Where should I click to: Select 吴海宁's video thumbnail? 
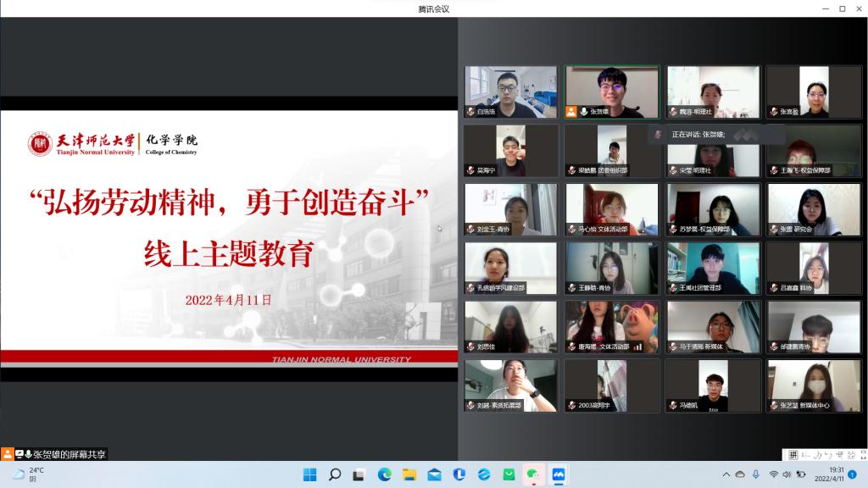(x=511, y=151)
